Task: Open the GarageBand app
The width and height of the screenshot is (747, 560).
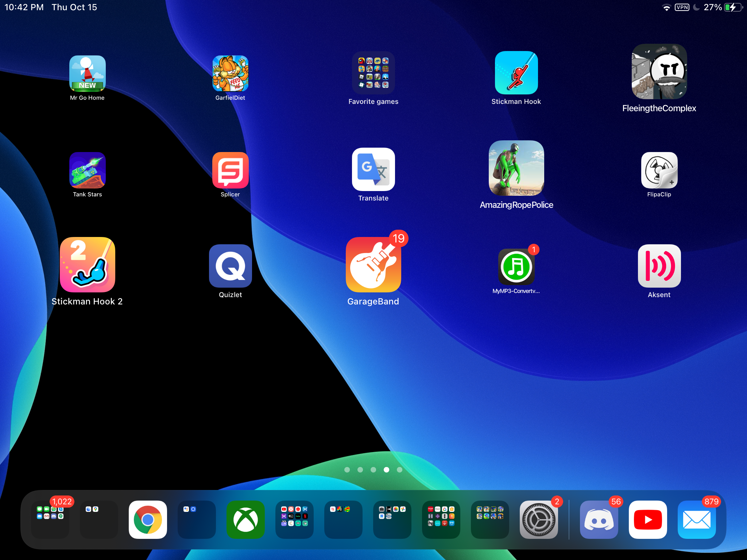Action: coord(373,265)
